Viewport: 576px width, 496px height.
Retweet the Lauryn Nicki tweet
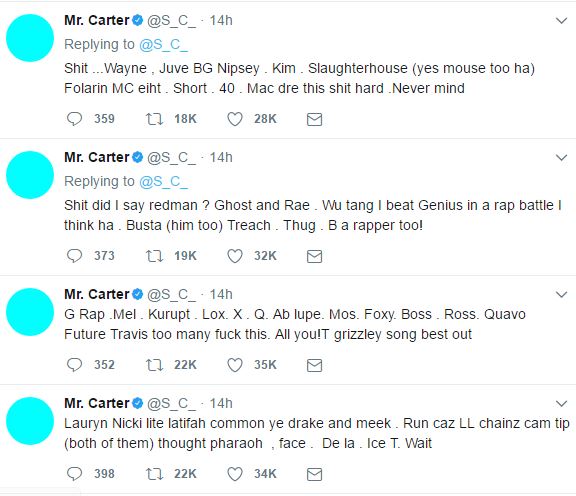[x=154, y=474]
